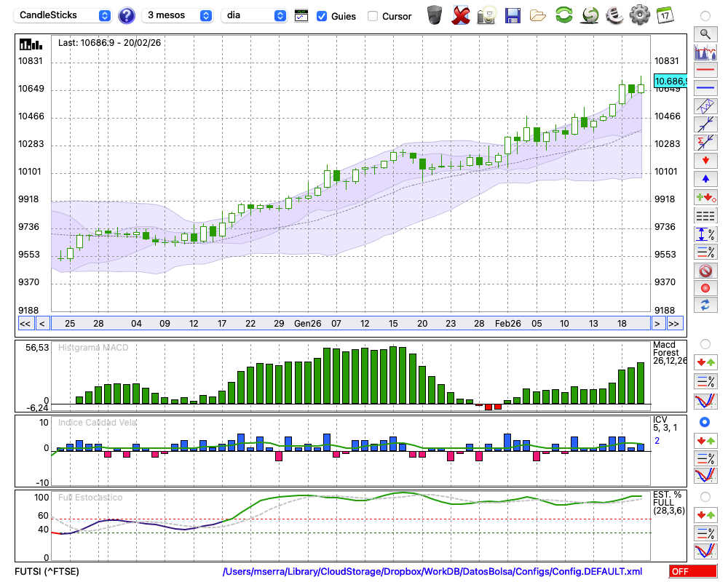Click the trash can icon in toolbar
The height and width of the screenshot is (582, 728).
click(x=435, y=15)
